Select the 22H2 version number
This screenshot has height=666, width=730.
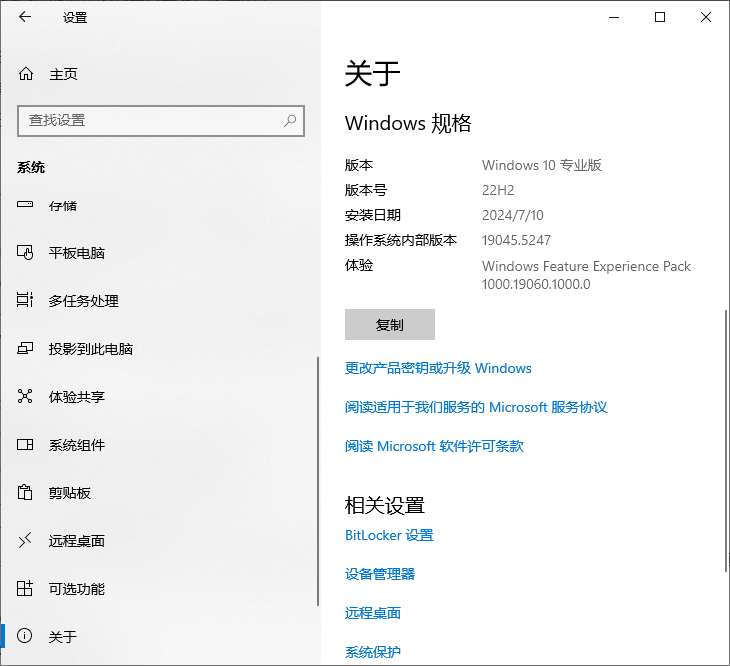tap(498, 190)
